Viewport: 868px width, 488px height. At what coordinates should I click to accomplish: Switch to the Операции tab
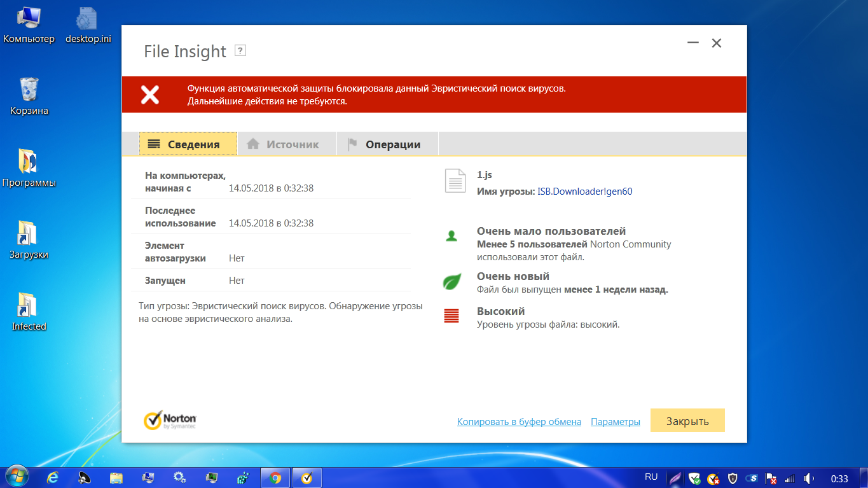click(x=387, y=144)
